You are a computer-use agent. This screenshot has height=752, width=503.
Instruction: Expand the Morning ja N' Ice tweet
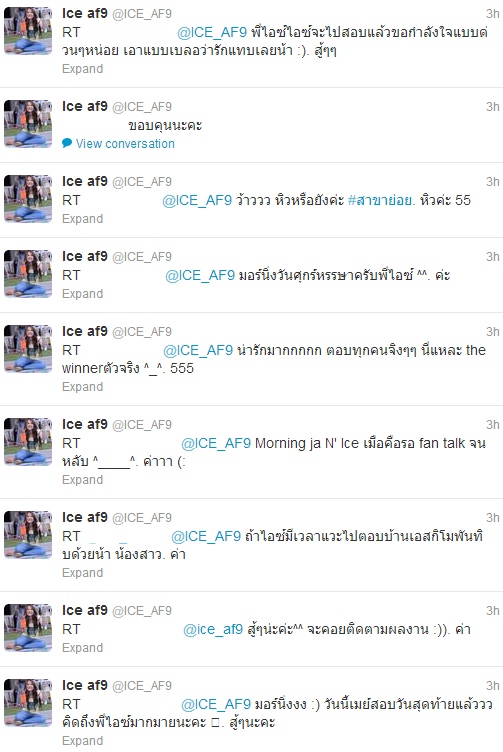(x=82, y=480)
